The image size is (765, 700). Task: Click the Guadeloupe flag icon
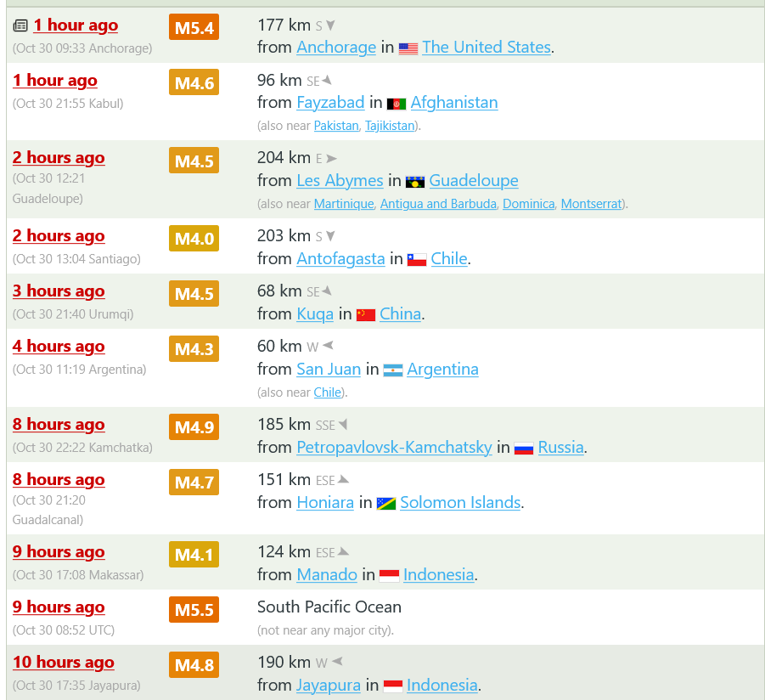[415, 182]
